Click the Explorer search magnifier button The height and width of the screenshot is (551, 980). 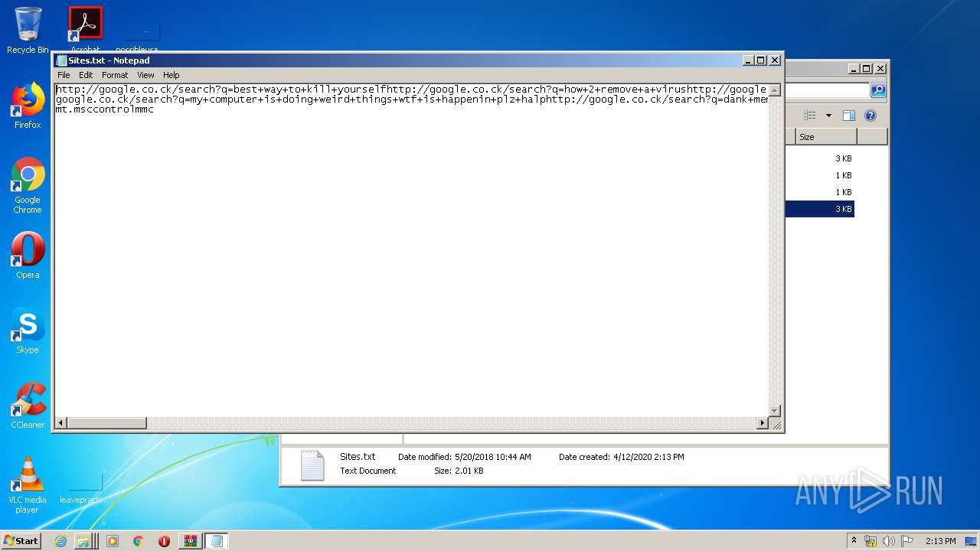coord(878,90)
